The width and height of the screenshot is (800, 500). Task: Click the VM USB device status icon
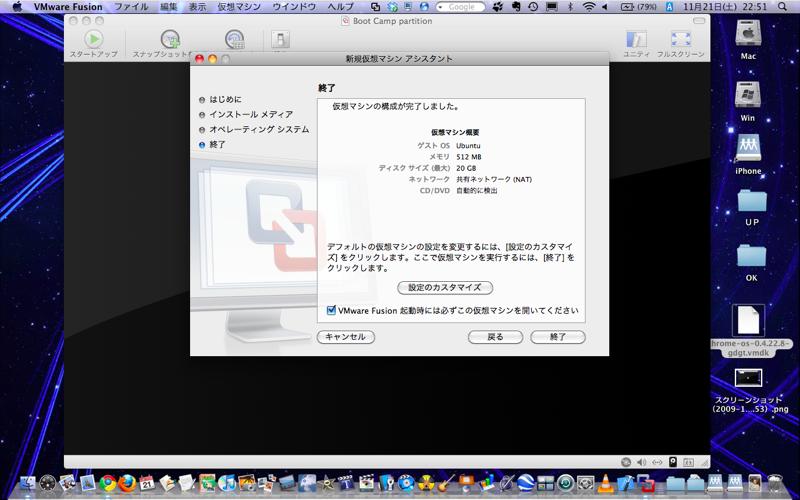click(673, 462)
